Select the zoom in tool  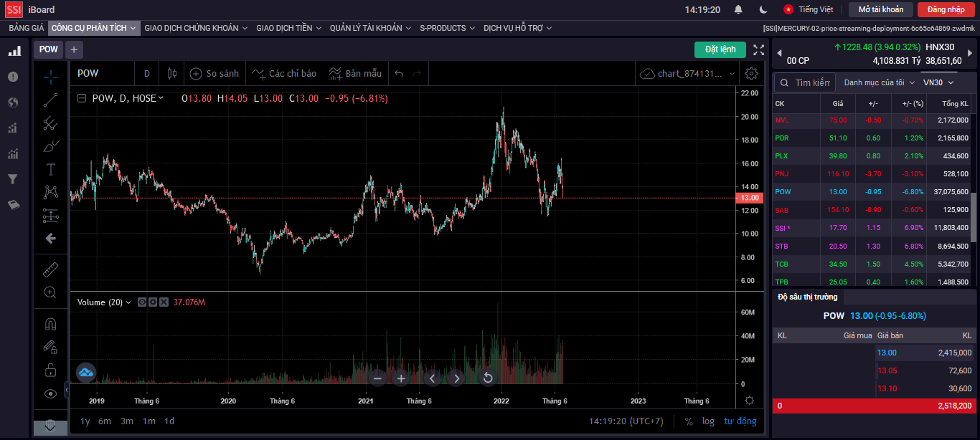(x=50, y=292)
